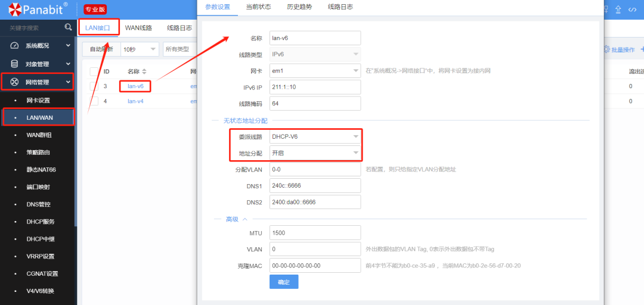
Task: Click the DNS1 field 240c::6666
Action: (x=315, y=185)
